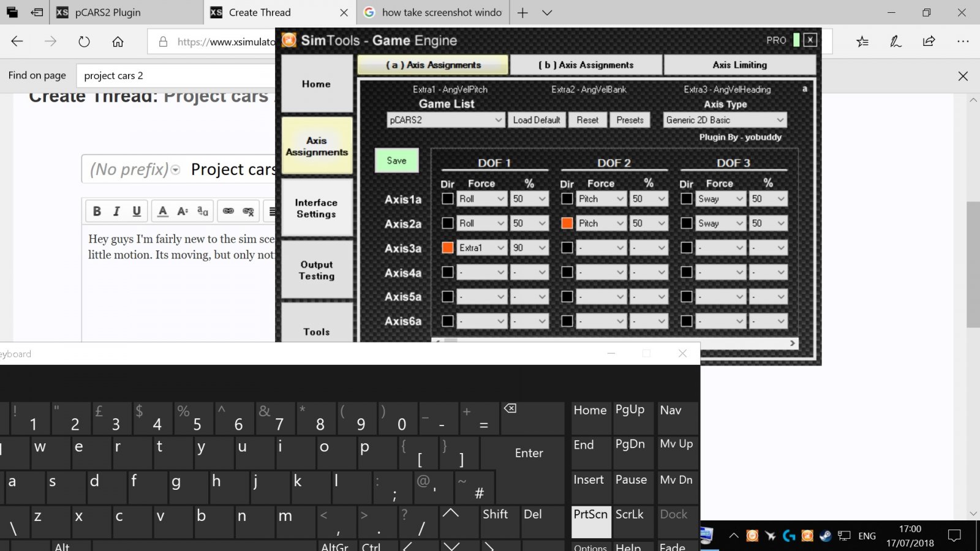Click the Steam tray icon
Screen dimensions: 980x551
[x=826, y=536]
